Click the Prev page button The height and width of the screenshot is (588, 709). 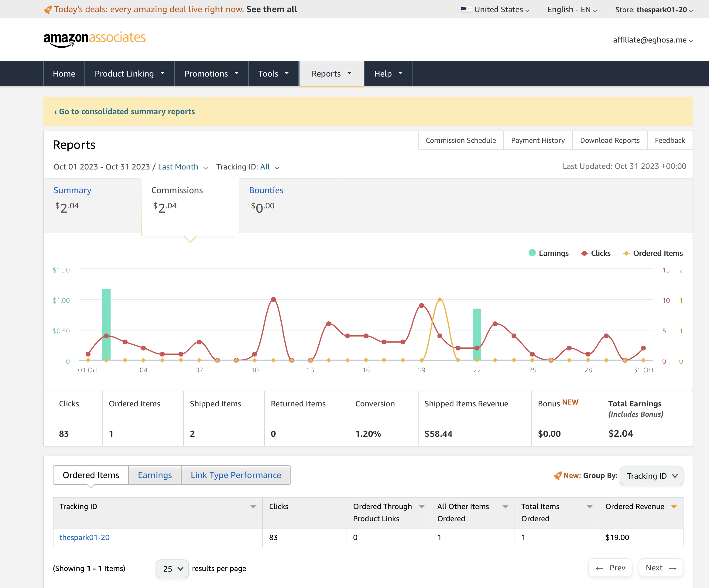610,568
